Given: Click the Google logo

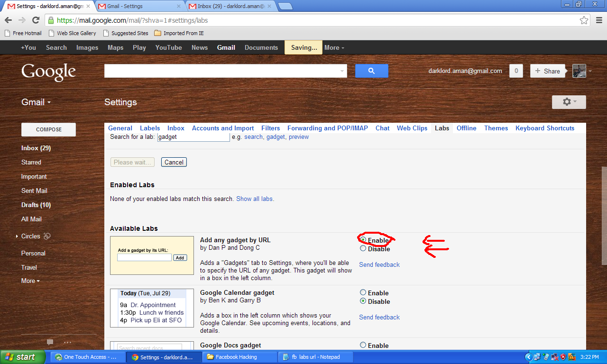Looking at the screenshot, I should click(48, 72).
